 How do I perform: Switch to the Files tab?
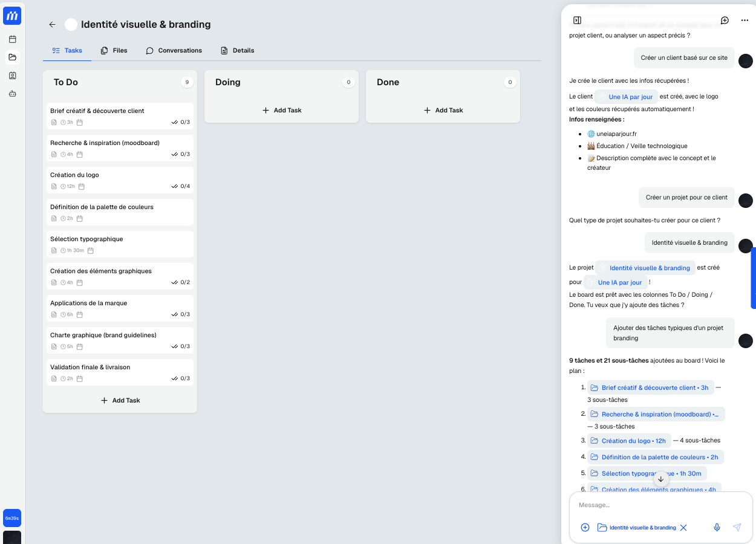click(x=114, y=51)
